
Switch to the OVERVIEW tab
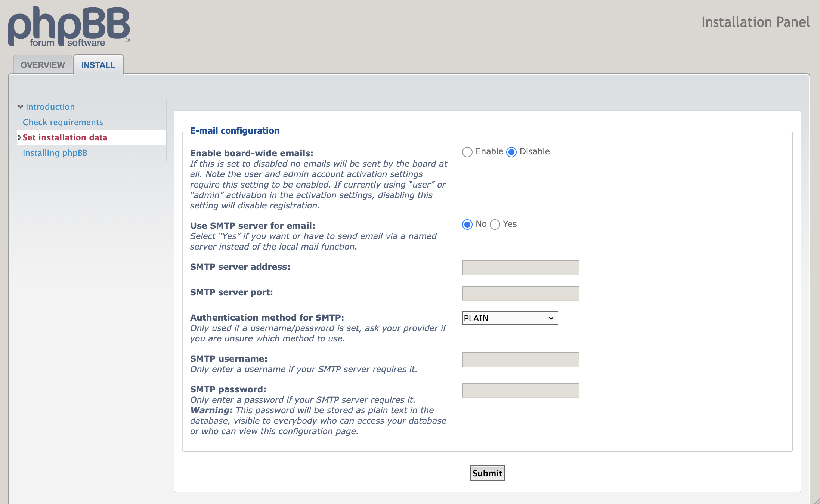[x=42, y=65]
